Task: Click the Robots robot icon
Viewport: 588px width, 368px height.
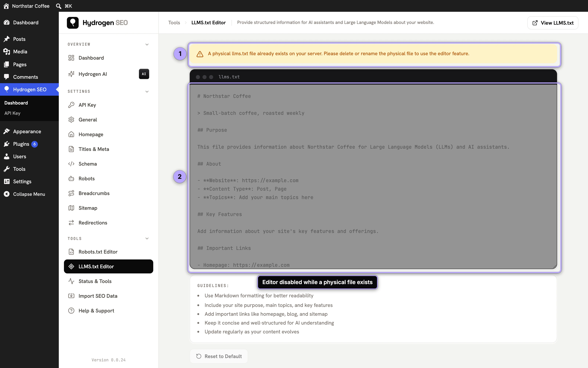Action: pos(71,179)
